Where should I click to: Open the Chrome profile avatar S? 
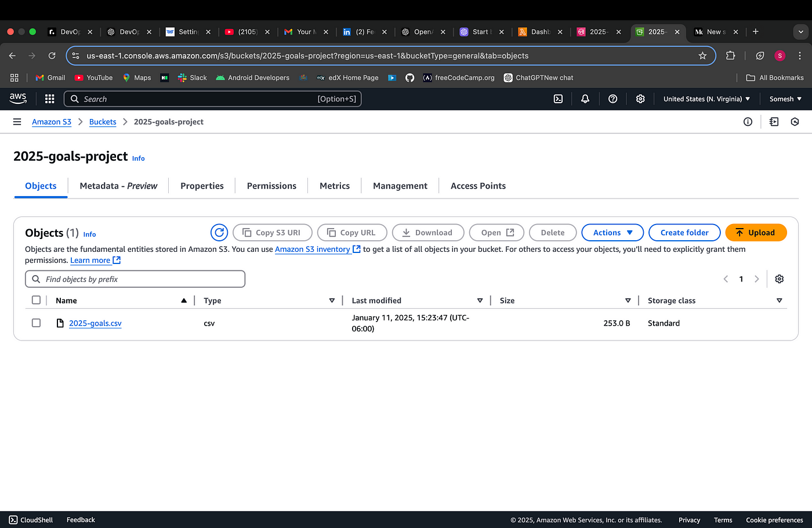[780, 56]
